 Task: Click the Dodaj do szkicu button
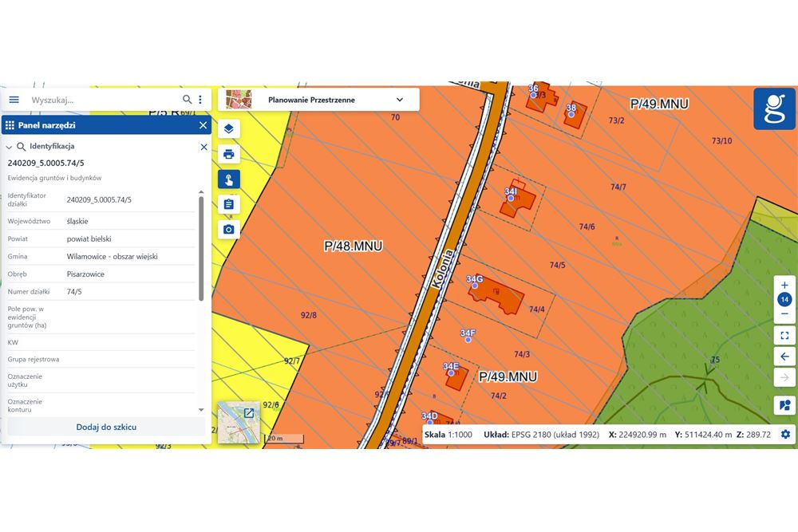(105, 428)
